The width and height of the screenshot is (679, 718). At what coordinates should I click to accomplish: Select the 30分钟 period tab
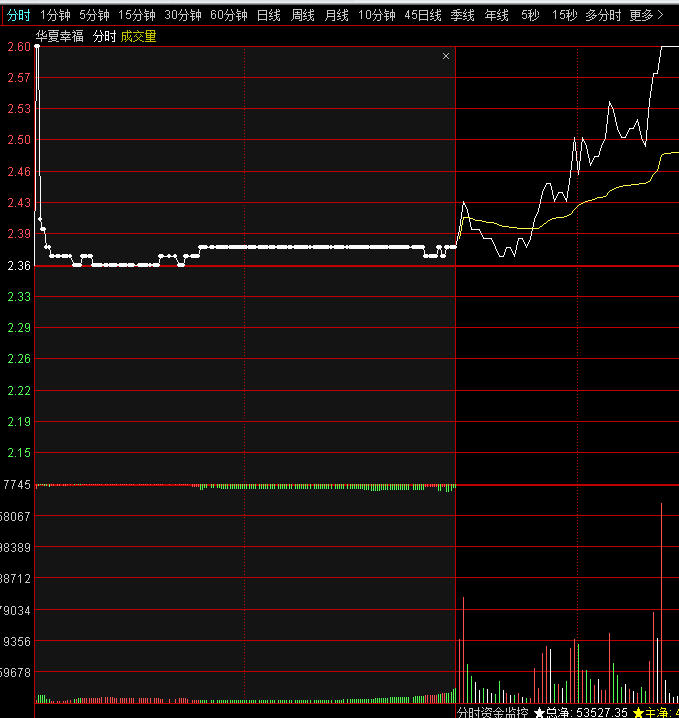click(182, 15)
